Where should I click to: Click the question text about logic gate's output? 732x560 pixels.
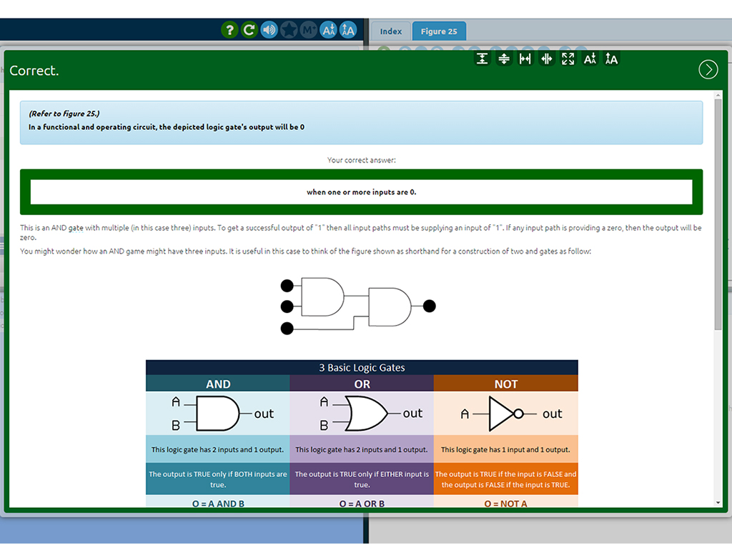click(x=166, y=127)
